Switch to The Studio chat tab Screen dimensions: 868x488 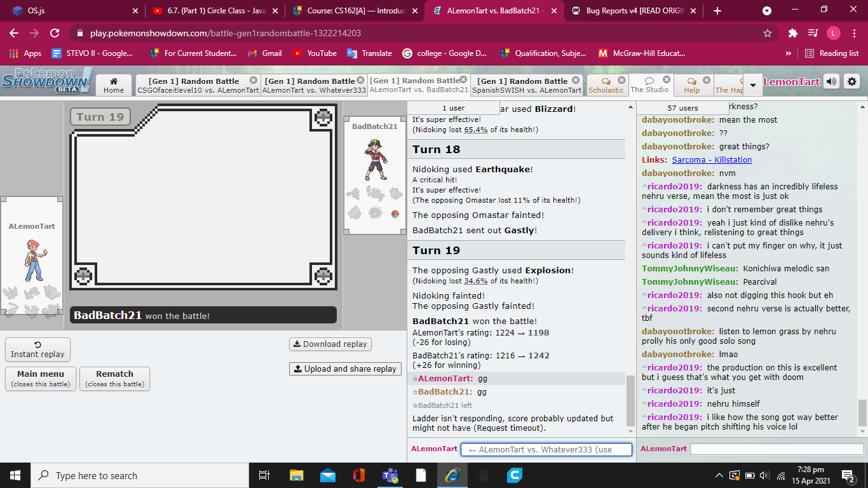pyautogui.click(x=649, y=85)
